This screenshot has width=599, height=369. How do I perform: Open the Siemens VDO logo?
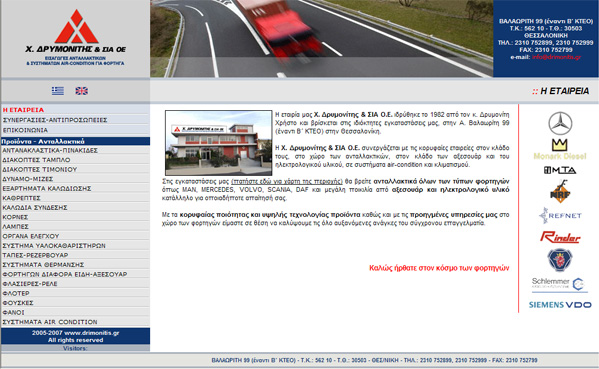(x=560, y=305)
